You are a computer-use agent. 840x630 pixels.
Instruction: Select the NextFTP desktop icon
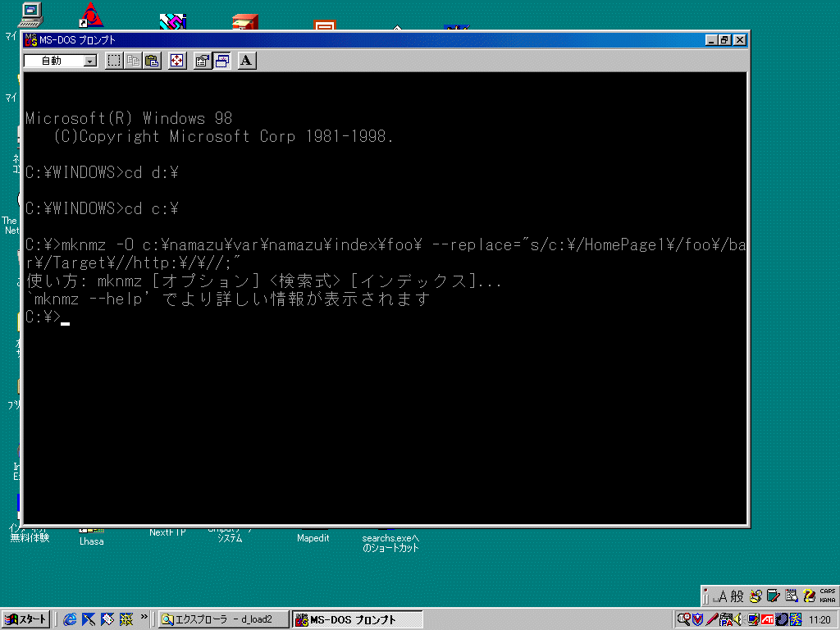[x=167, y=532]
